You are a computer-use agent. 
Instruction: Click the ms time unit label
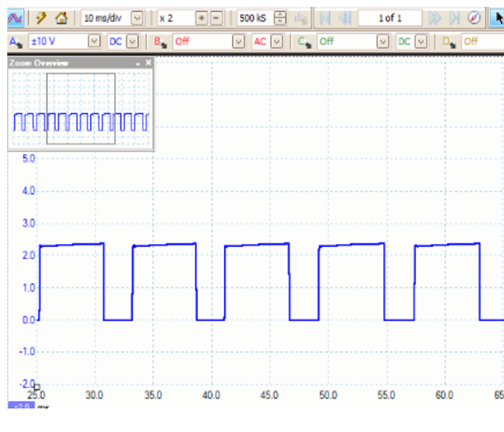(x=43, y=407)
